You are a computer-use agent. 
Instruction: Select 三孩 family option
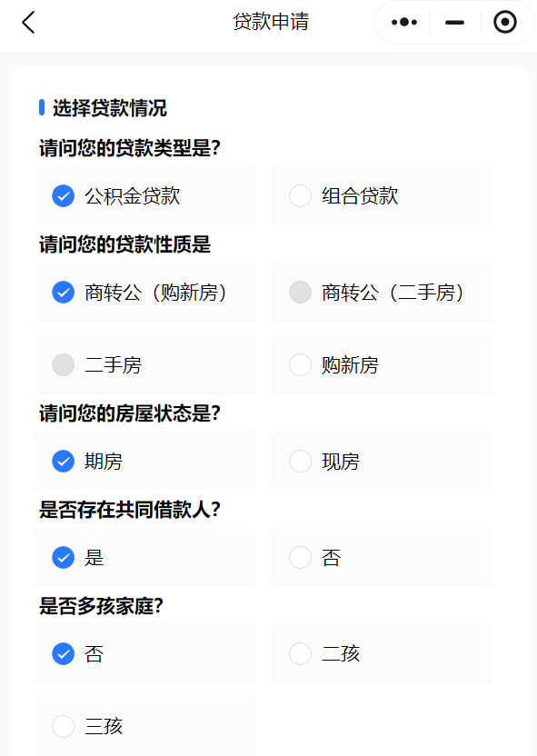(144, 726)
